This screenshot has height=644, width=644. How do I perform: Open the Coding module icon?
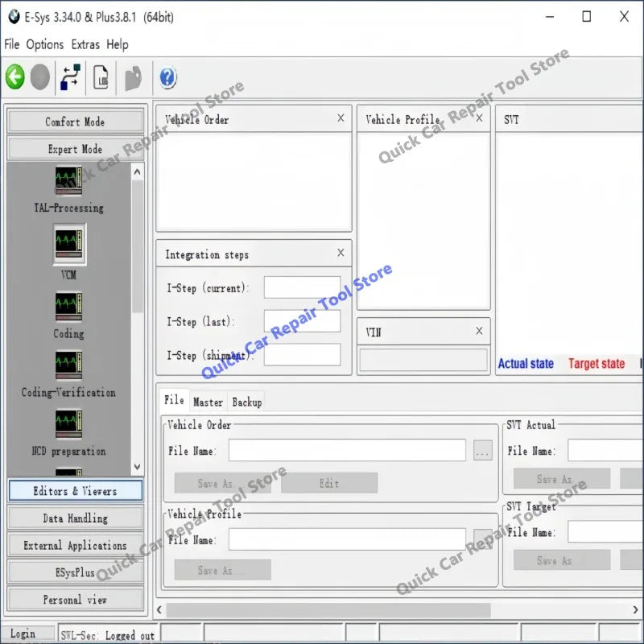68,307
